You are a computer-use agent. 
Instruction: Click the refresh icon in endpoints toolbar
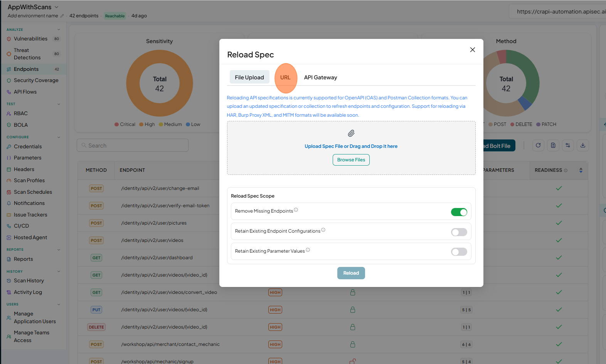(x=538, y=145)
